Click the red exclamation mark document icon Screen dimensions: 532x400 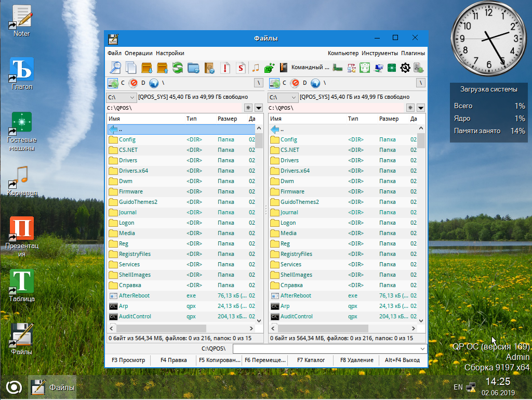tap(225, 68)
